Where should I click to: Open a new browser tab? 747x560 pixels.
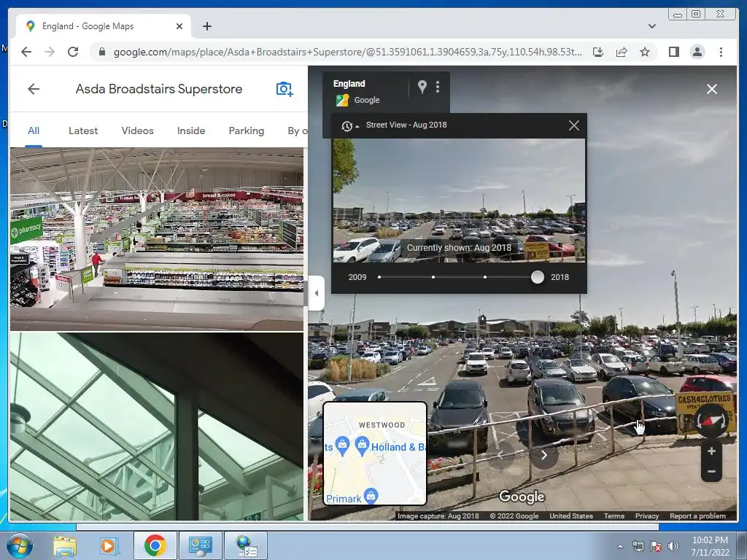pos(206,26)
